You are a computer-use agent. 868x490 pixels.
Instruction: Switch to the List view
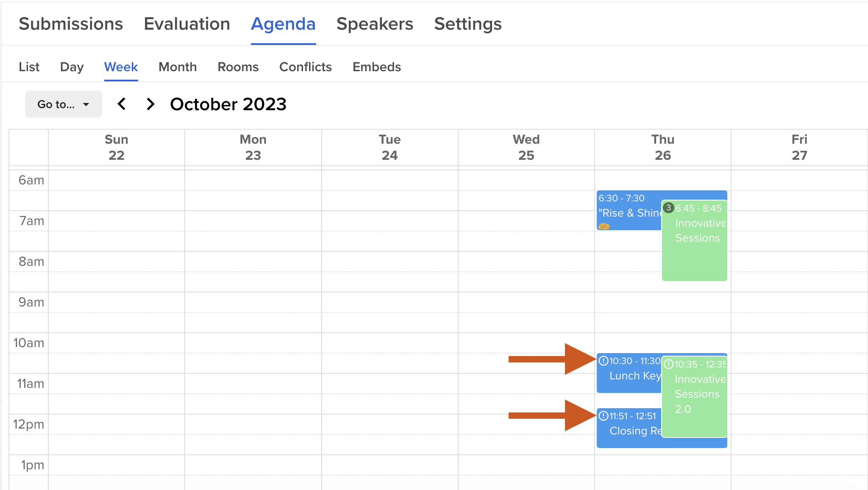[x=29, y=67]
